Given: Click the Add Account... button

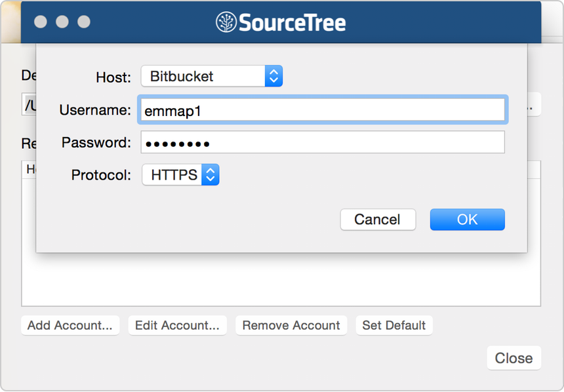Looking at the screenshot, I should click(x=70, y=326).
